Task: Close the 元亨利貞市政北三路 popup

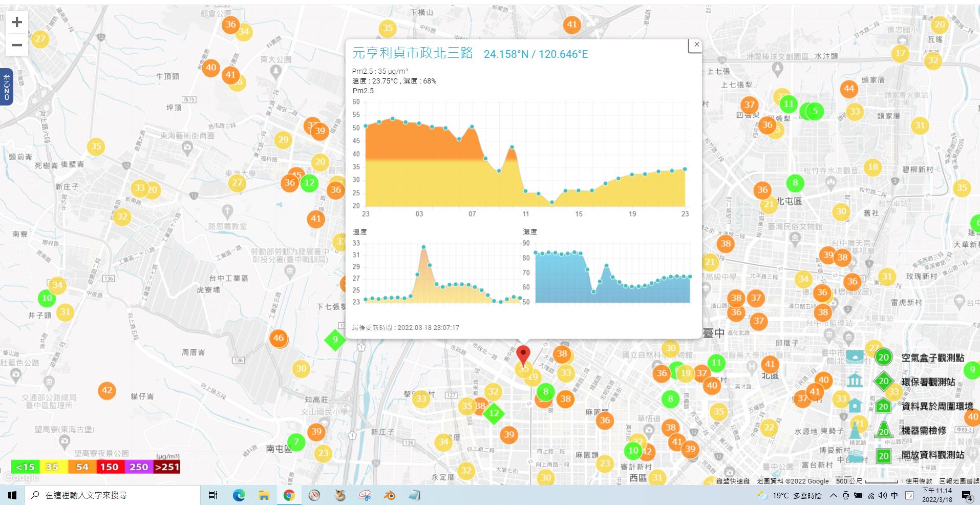Action: pos(696,45)
